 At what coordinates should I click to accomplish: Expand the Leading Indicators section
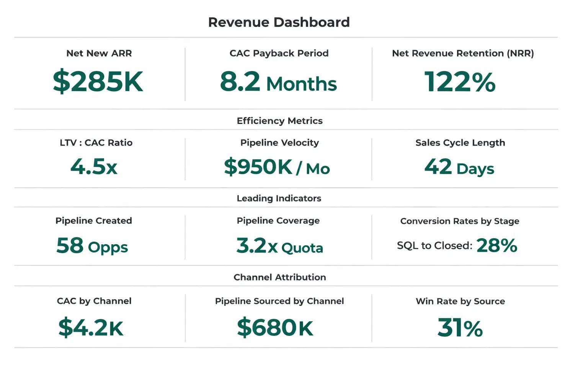279,198
